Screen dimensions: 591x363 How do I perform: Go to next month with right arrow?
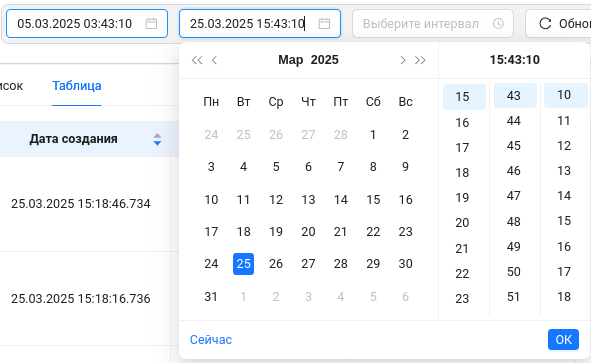[x=403, y=60]
